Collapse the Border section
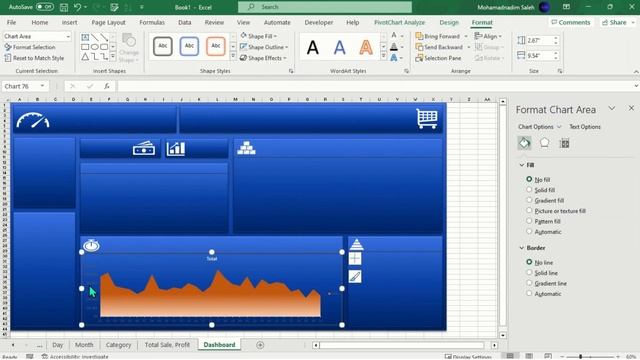 [x=522, y=248]
